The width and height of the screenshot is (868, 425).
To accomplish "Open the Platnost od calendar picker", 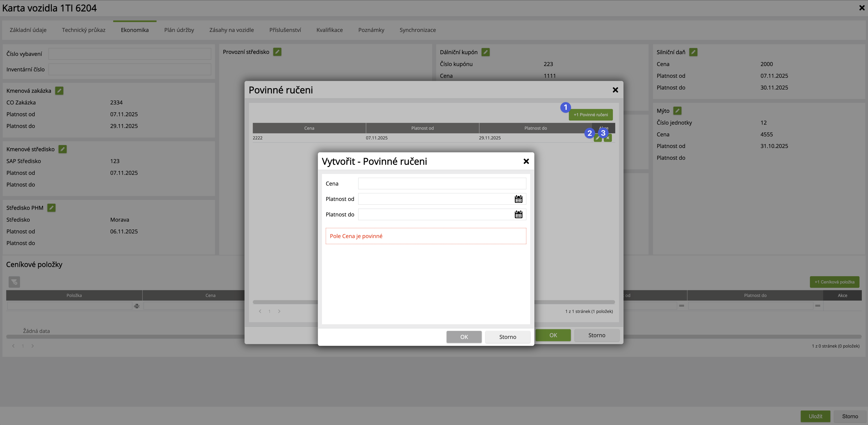I will click(518, 199).
